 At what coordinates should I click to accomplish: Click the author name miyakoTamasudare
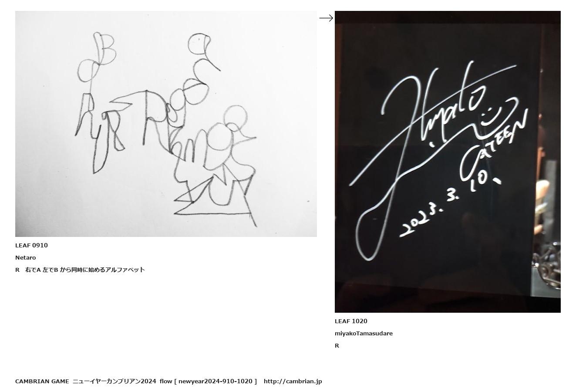point(364,333)
